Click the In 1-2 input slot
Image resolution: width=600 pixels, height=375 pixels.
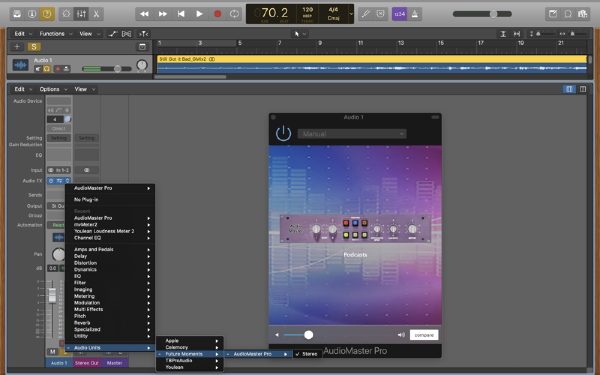click(59, 170)
